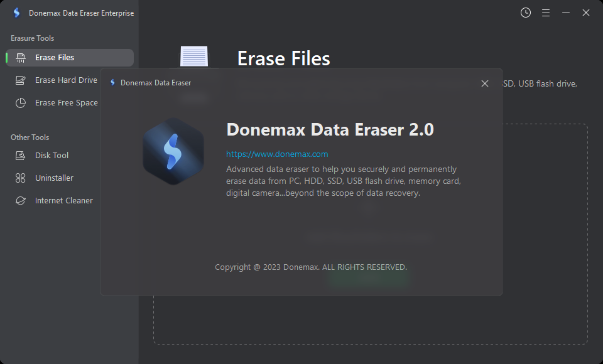Click the copyright 2023 Donemax text

click(311, 267)
